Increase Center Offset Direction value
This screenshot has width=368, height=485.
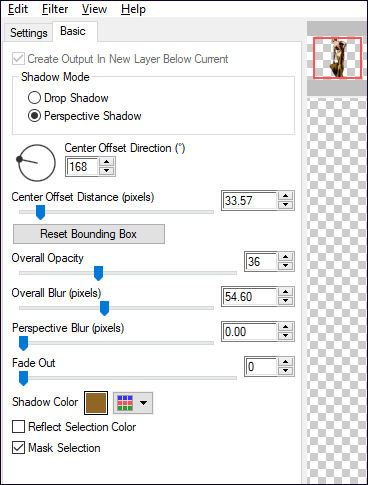pos(107,162)
